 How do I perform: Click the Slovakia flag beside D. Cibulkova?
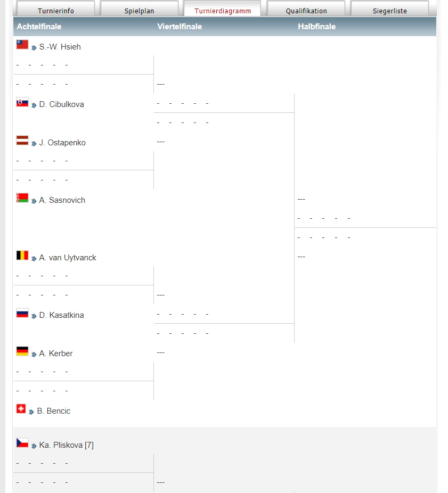22,102
